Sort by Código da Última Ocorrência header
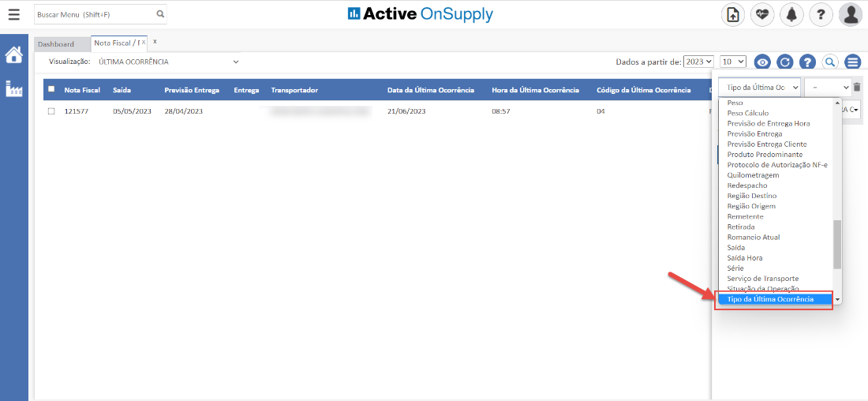 643,90
